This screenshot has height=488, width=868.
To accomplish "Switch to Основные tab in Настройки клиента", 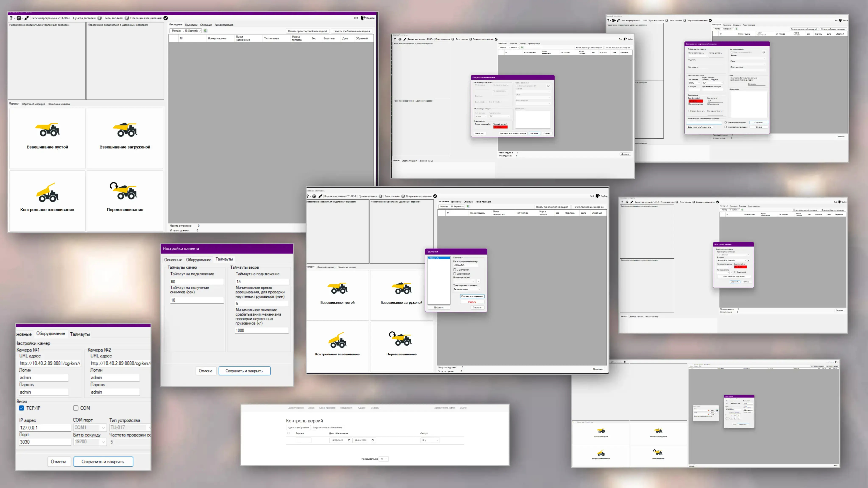I will (173, 259).
